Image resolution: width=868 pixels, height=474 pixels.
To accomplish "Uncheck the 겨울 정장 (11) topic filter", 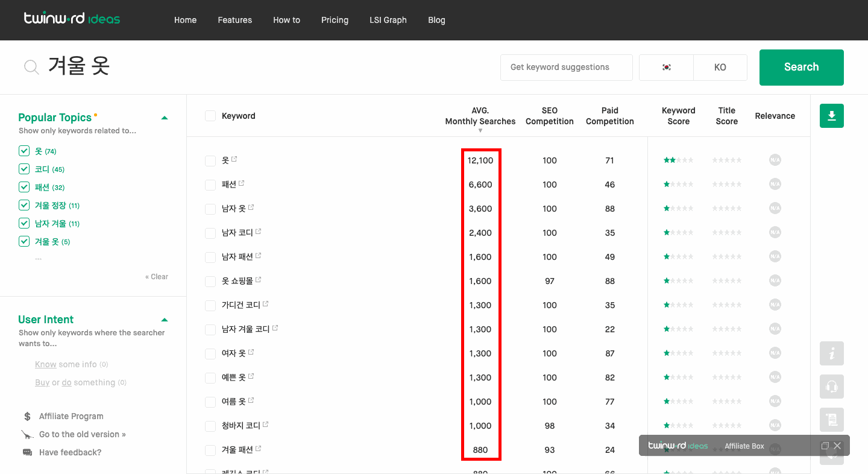I will coord(24,205).
